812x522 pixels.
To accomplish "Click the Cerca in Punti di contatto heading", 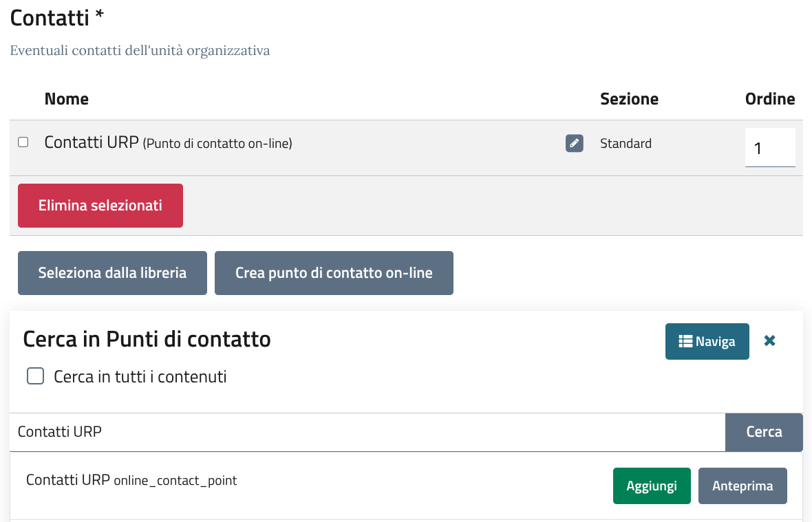I will click(x=147, y=339).
